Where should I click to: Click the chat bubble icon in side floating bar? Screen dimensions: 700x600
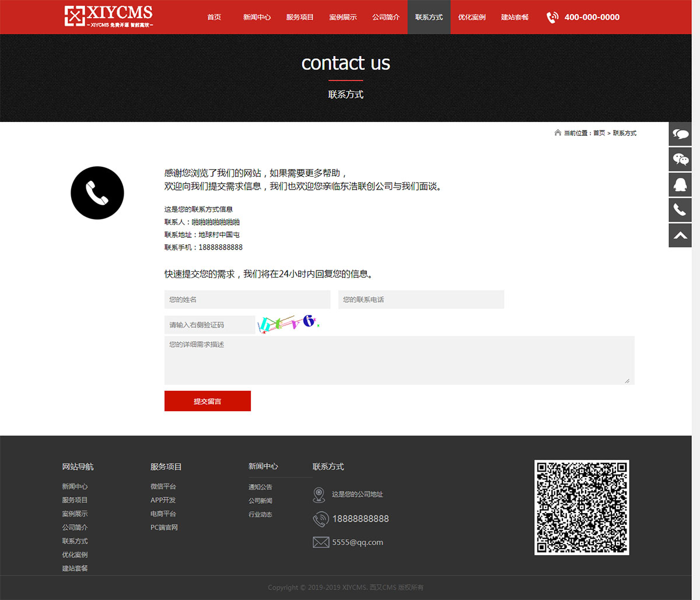pos(680,134)
